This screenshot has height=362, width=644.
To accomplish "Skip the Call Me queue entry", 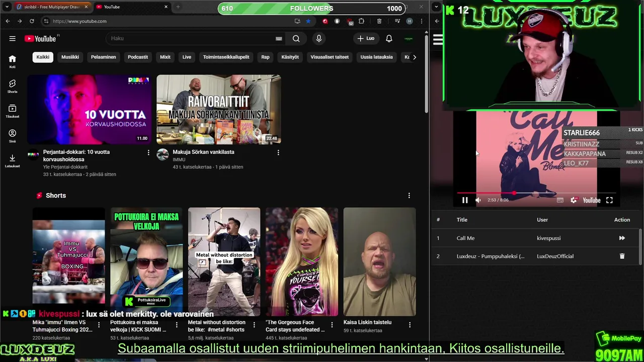I will click(622, 238).
